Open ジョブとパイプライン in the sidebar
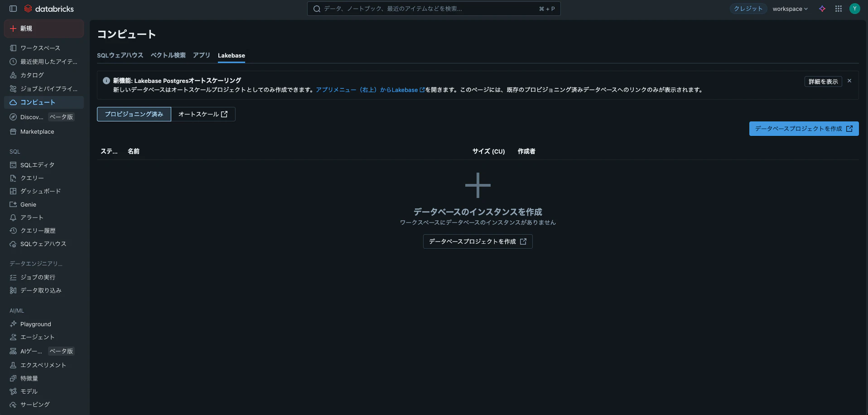 [x=44, y=89]
